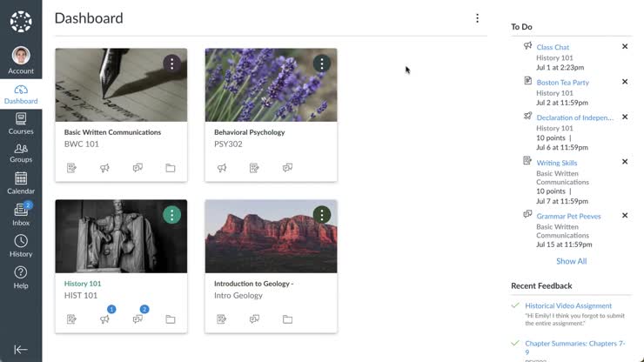The height and width of the screenshot is (362, 644).
Task: Open Groups in global navigation
Action: click(21, 153)
